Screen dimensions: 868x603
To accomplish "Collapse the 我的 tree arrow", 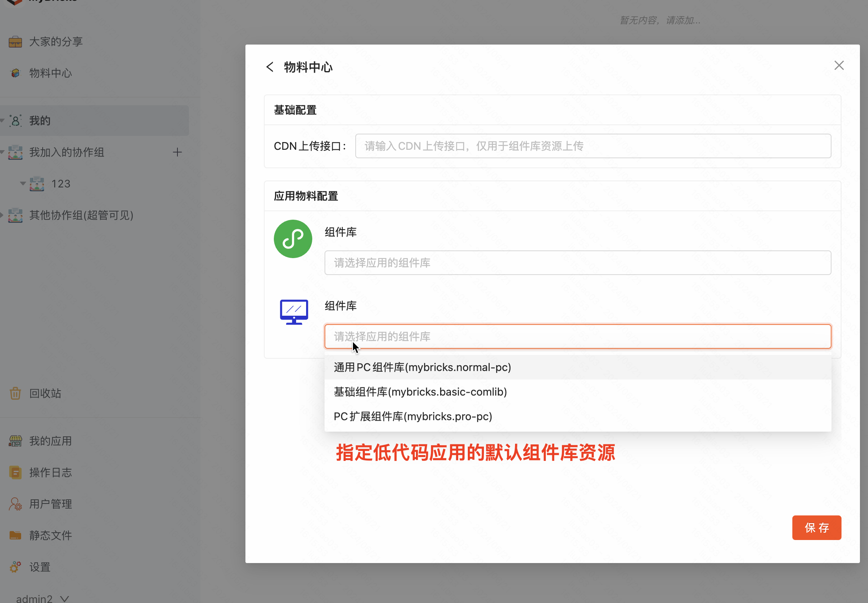I will click(2, 121).
